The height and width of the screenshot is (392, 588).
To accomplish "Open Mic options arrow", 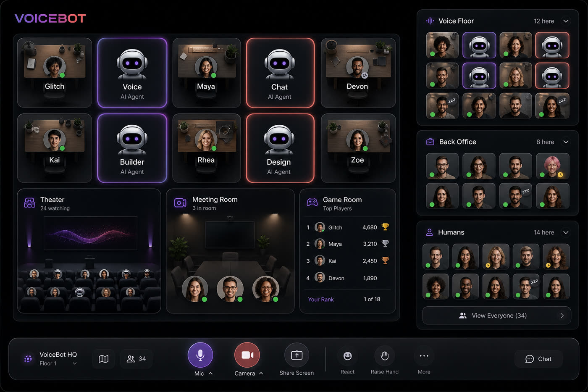I will [210, 374].
